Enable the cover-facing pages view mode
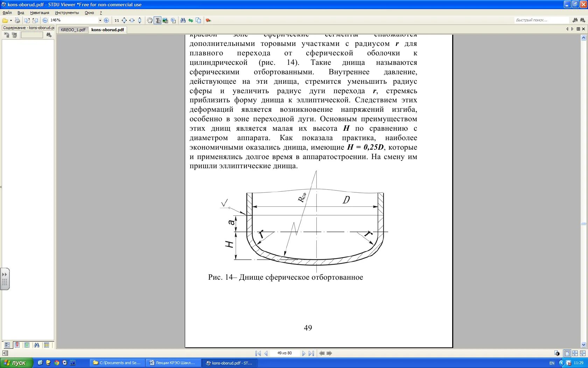The height and width of the screenshot is (368, 588). pyautogui.click(x=583, y=353)
